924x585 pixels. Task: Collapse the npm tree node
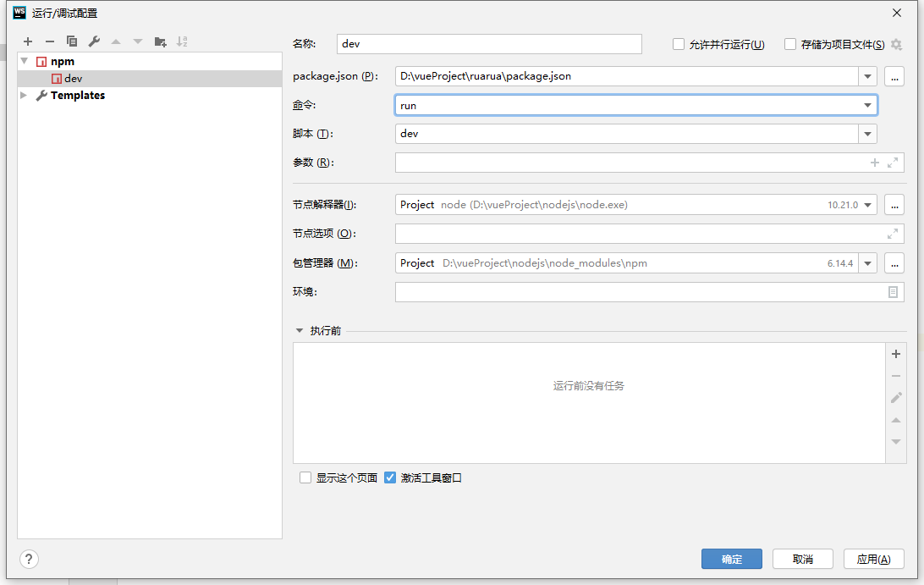[25, 61]
